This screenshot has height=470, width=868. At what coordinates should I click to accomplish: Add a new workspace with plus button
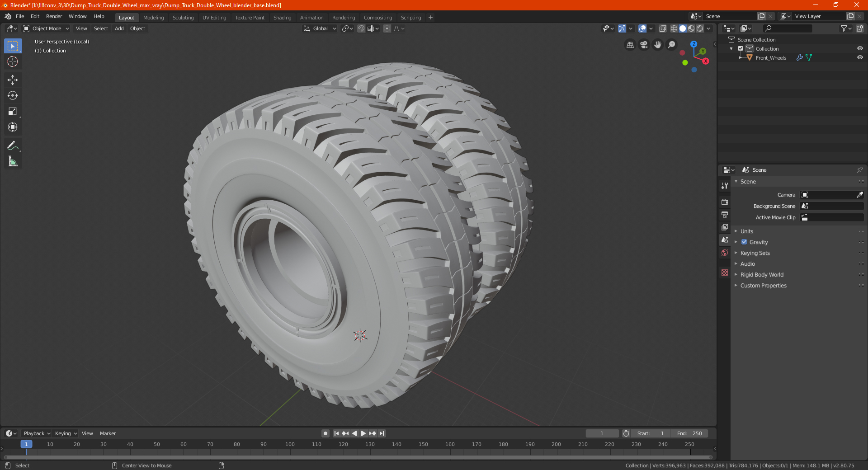click(430, 18)
